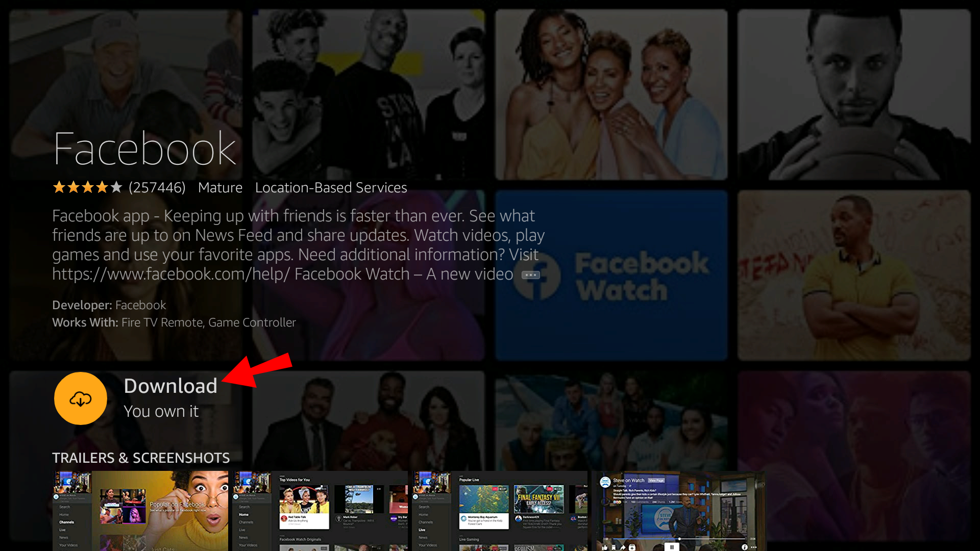This screenshot has height=551, width=980.
Task: Click the video progress slider knob
Action: point(679,539)
